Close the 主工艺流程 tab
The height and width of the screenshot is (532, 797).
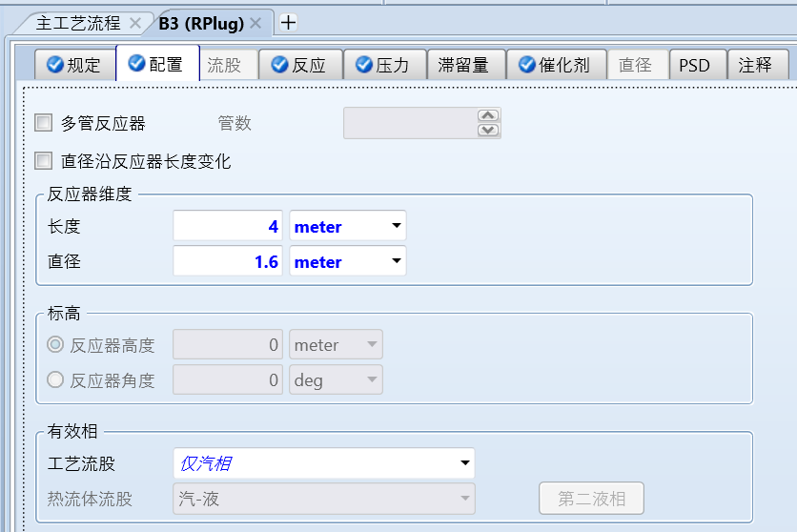click(135, 23)
